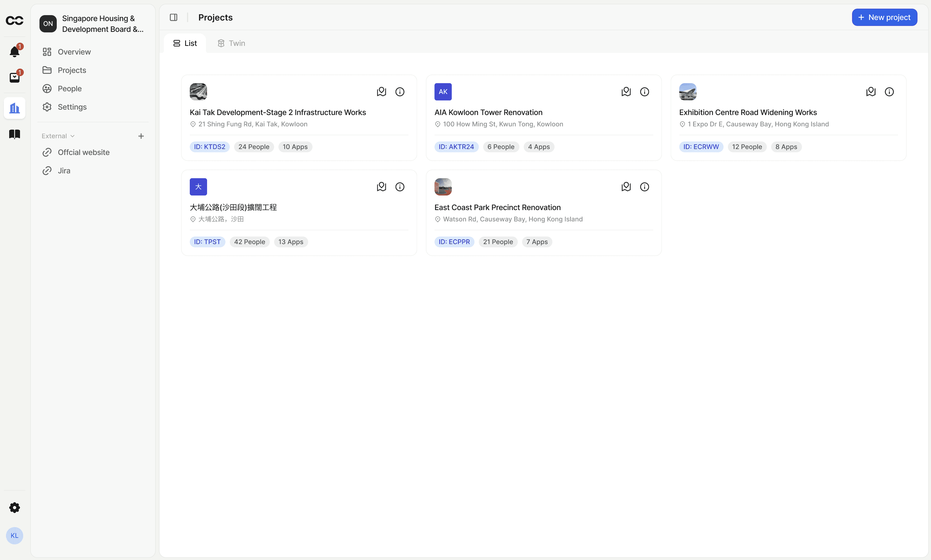Viewport: 931px width, 560px height.
Task: Open map location for Exhibition Centre Road project
Action: tap(870, 92)
